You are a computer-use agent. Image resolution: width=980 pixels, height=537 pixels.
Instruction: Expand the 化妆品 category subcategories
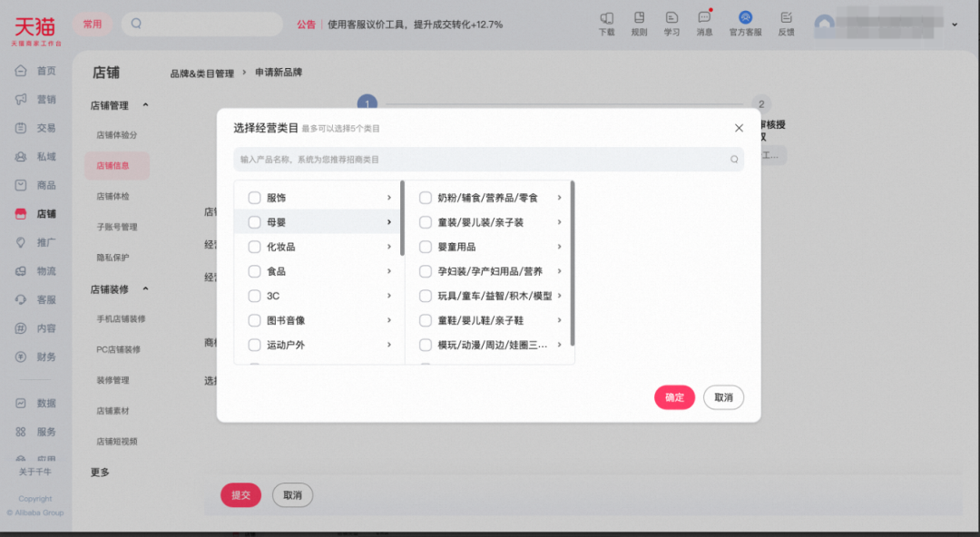[x=390, y=246]
